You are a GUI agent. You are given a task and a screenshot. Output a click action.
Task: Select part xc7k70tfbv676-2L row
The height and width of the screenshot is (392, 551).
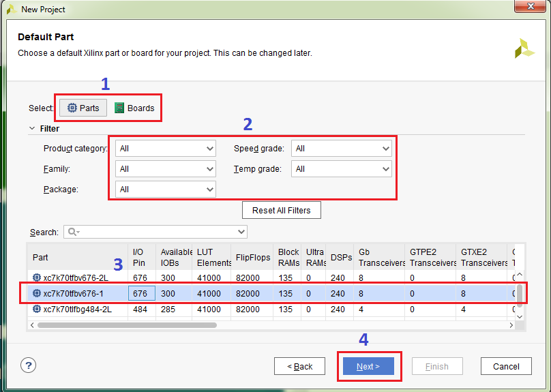pyautogui.click(x=271, y=278)
